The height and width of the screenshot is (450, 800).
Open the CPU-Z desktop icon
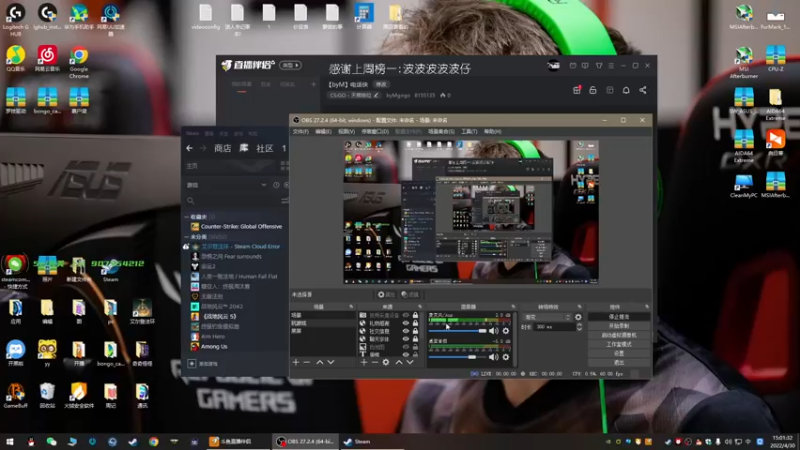click(776, 59)
